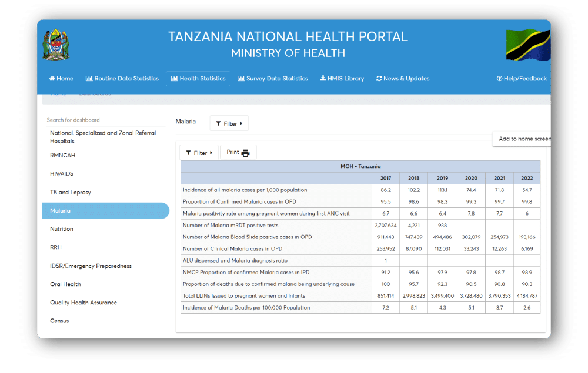Click the funnel icon in Malaria header filter
Viewport: 588px width, 373px height.
click(218, 123)
